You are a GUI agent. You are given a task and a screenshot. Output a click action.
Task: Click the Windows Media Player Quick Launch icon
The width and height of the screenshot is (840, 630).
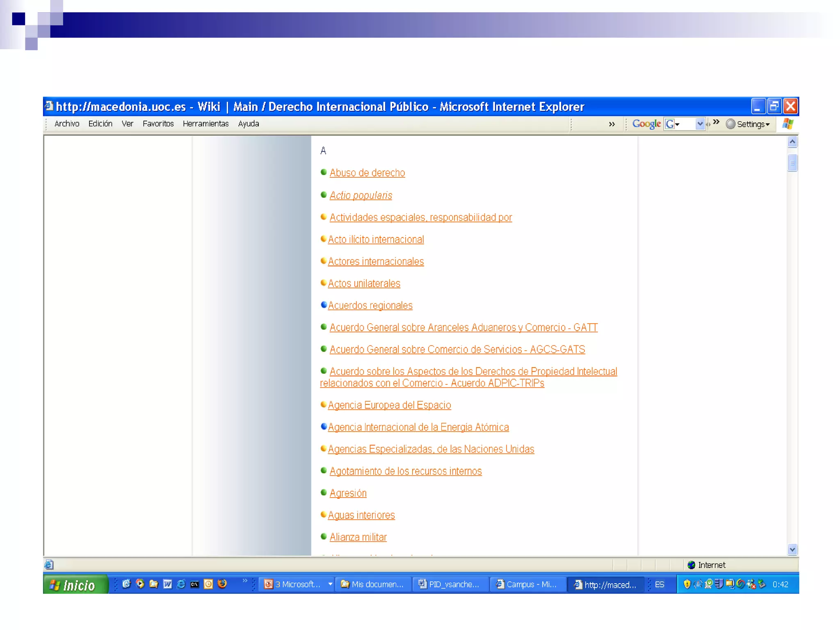[x=140, y=584]
